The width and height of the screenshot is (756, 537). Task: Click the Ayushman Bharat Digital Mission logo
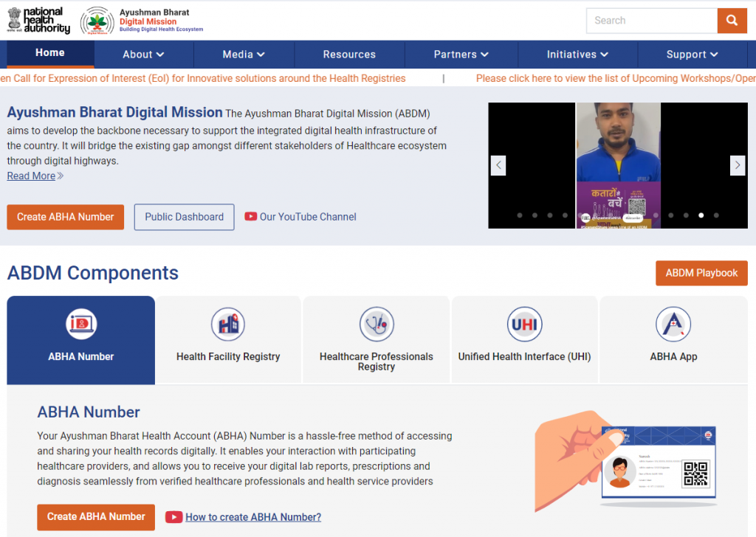pyautogui.click(x=142, y=21)
